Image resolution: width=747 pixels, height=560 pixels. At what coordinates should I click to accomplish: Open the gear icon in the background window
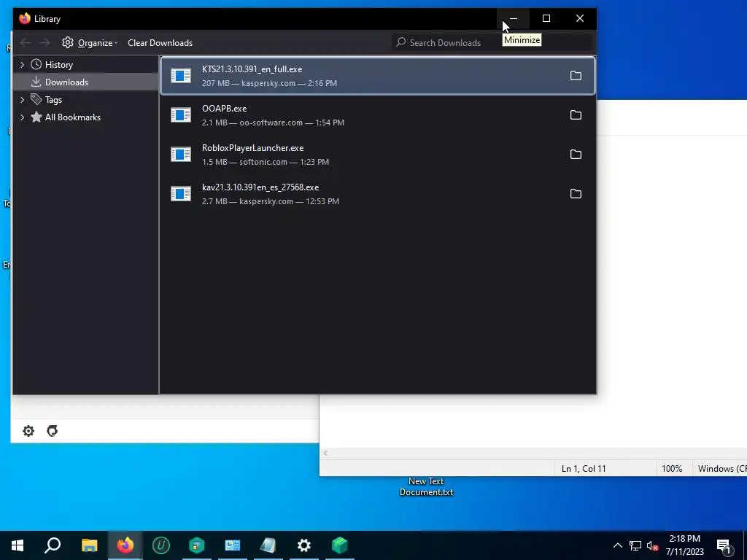(28, 431)
